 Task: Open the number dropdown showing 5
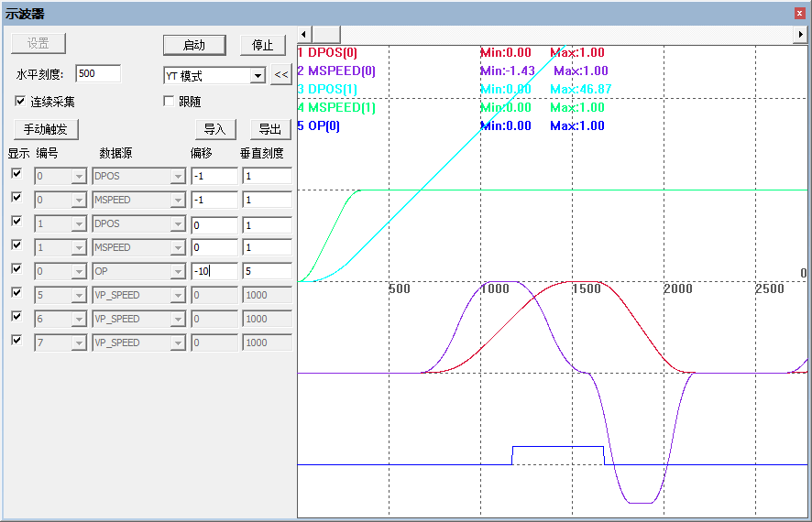[79, 296]
